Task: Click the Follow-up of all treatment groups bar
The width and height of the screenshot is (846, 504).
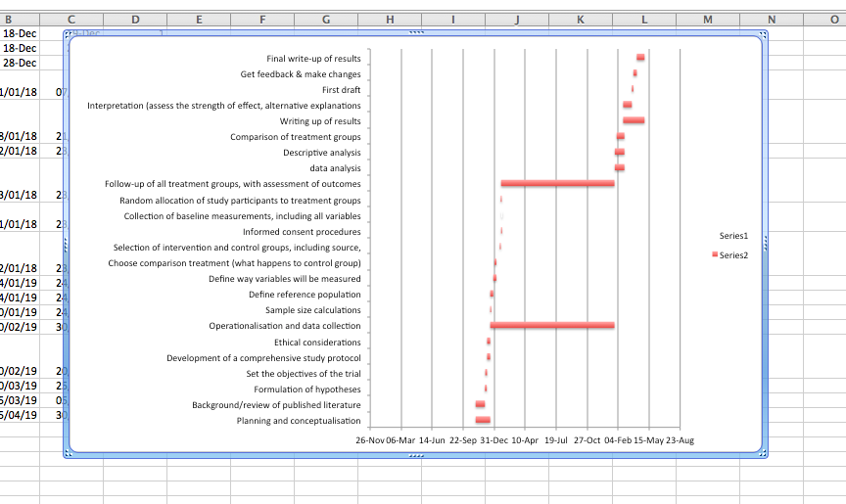Action: point(557,183)
